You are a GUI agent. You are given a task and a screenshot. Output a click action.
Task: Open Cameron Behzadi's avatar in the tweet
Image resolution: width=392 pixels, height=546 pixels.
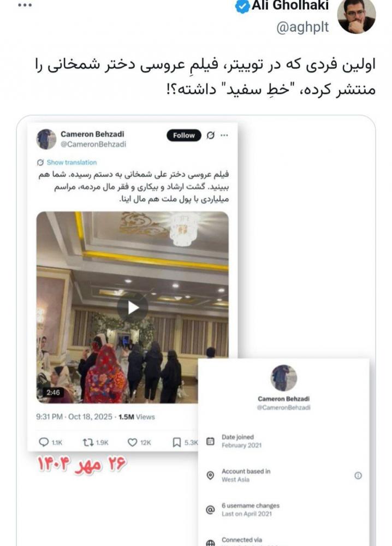pyautogui.click(x=46, y=139)
